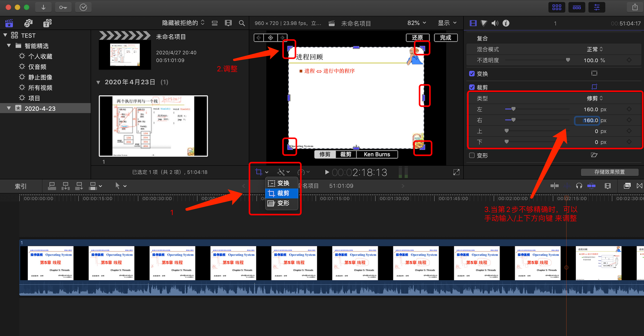Disable the 变换 transform checkbox
This screenshot has width=644, height=336.
(472, 74)
